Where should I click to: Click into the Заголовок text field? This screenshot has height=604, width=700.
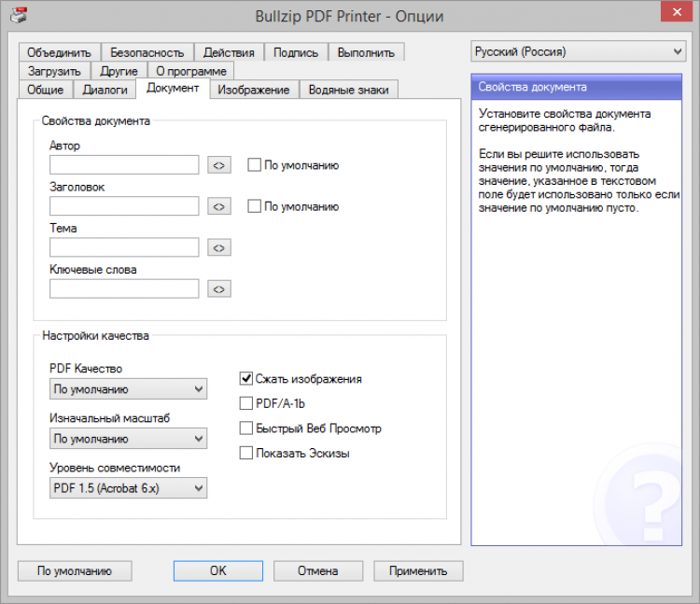(x=124, y=206)
